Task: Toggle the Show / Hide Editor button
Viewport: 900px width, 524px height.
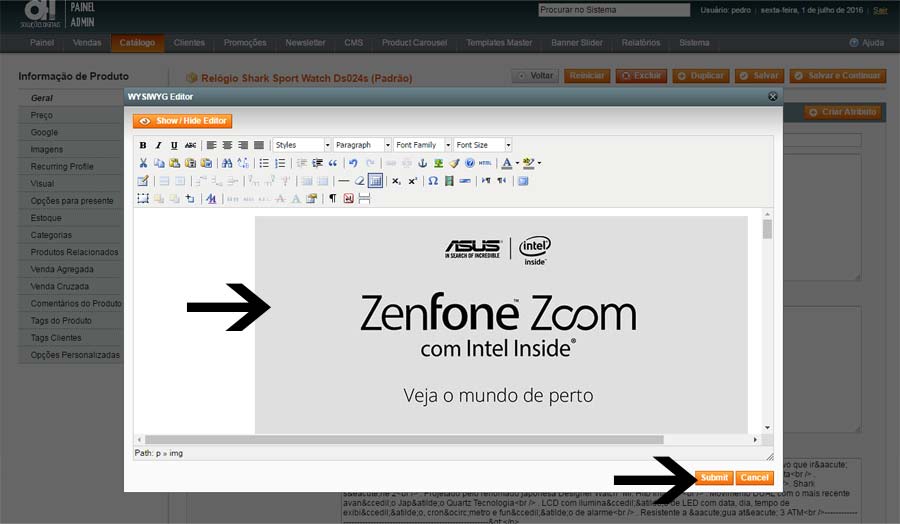Action: [183, 121]
